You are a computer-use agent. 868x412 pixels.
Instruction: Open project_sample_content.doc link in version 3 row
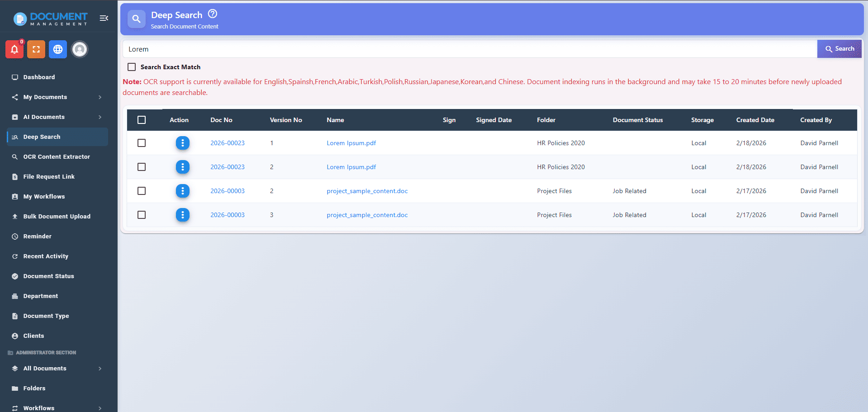pos(367,215)
